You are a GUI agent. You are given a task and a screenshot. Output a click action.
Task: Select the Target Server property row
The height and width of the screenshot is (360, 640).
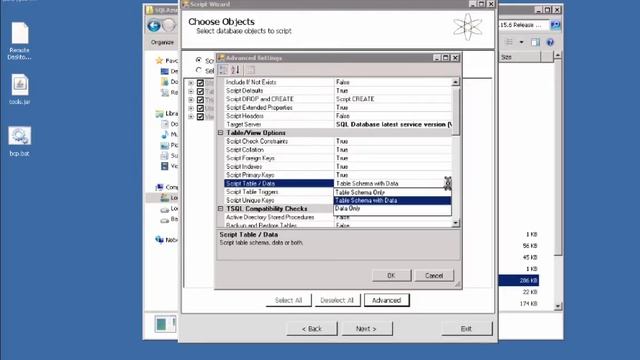(338, 124)
